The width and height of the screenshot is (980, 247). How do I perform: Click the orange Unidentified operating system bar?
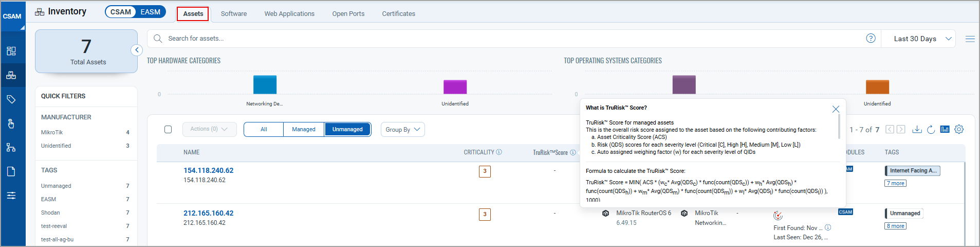(877, 87)
